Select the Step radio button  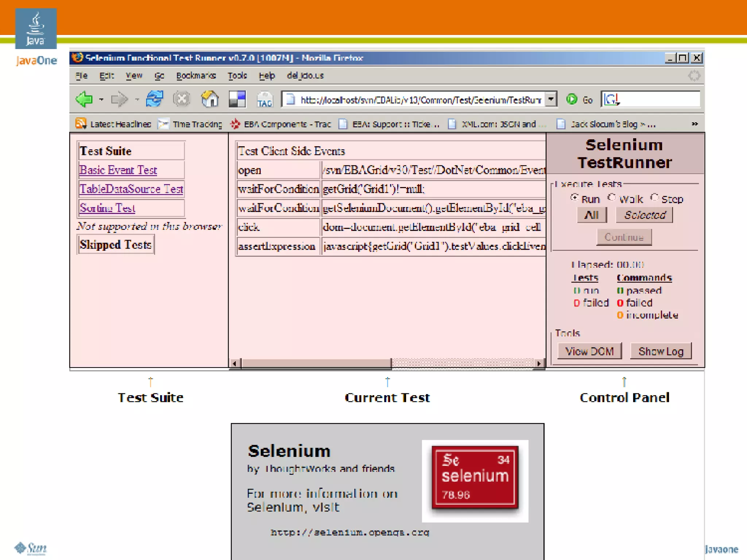point(655,198)
